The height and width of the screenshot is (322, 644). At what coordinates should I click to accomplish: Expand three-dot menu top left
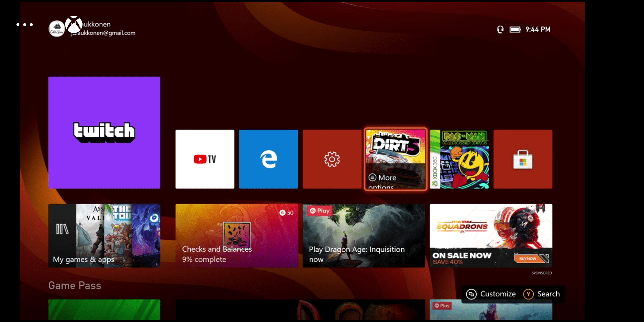(25, 25)
